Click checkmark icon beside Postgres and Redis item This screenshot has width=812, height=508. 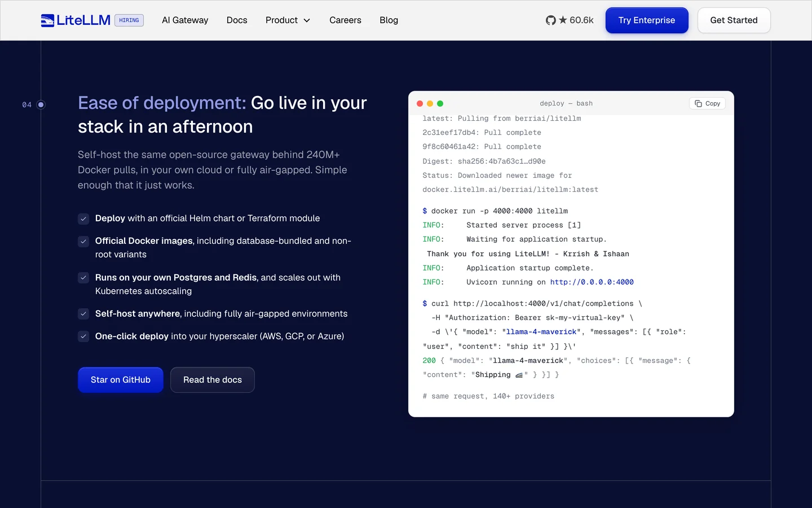pos(83,278)
